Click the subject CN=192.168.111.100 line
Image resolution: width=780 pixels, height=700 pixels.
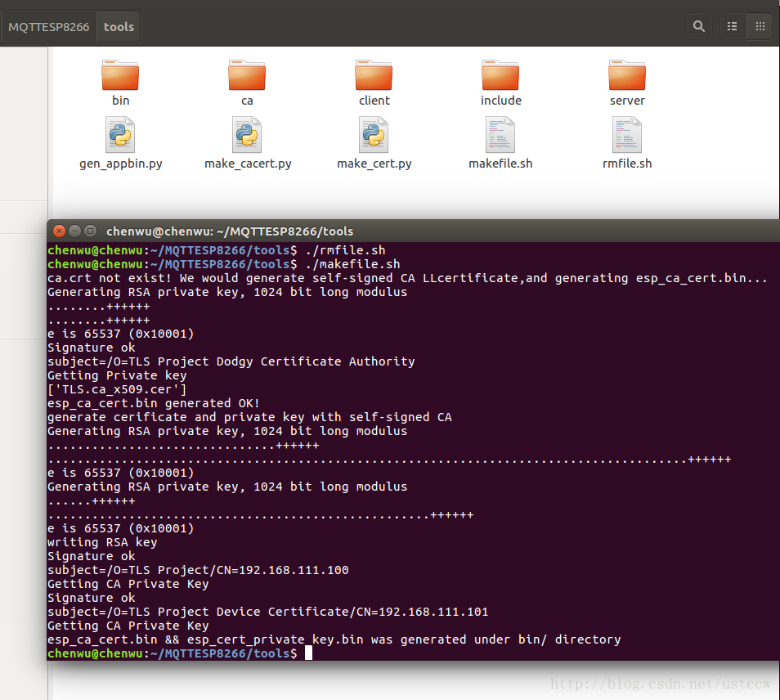coord(198,570)
